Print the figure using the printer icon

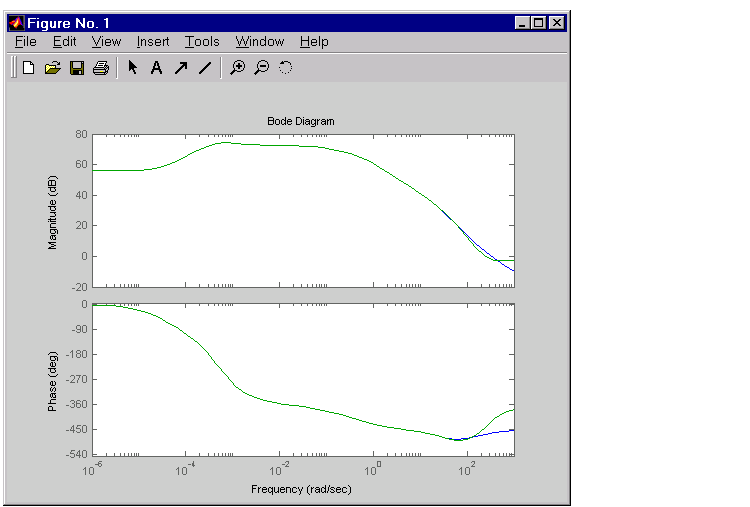(x=100, y=68)
